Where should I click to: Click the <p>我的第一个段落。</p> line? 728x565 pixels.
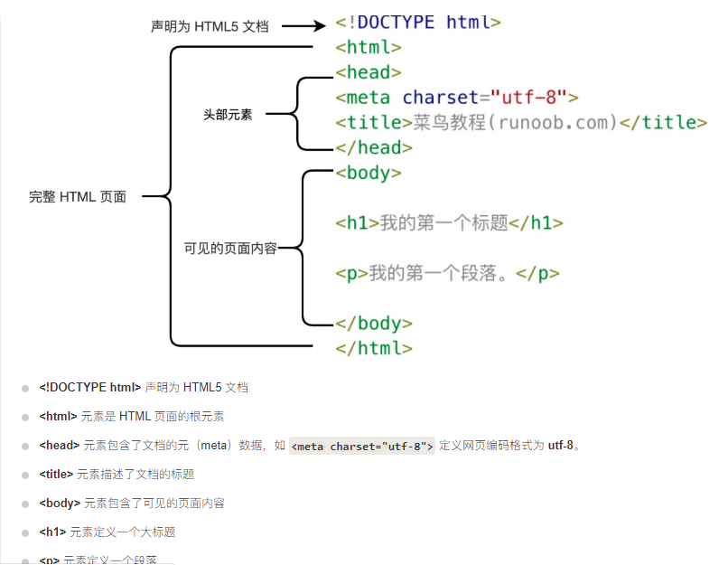[447, 273]
